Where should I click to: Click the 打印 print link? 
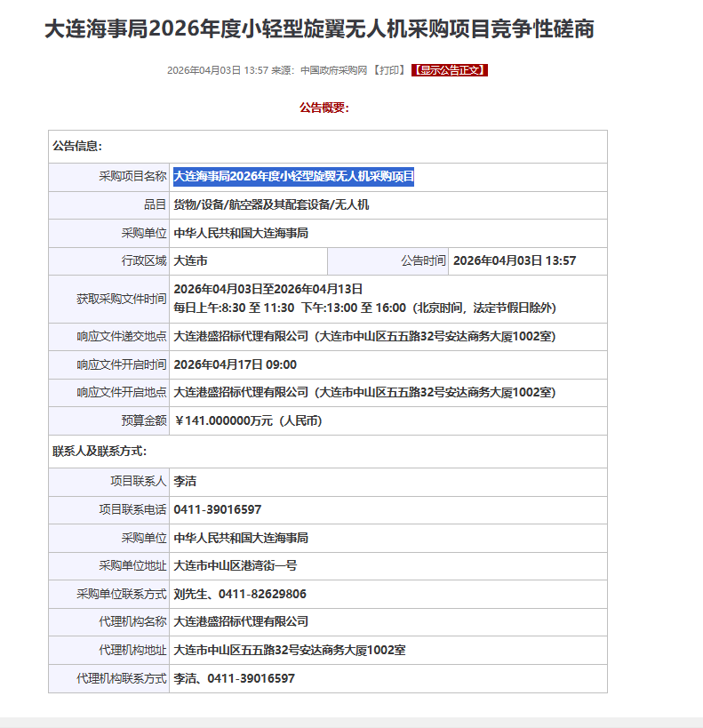(x=390, y=70)
